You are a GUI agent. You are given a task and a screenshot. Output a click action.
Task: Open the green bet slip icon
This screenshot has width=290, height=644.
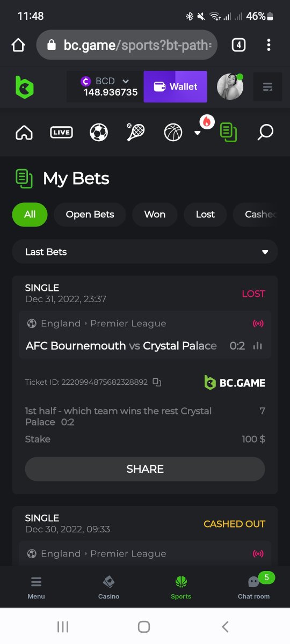pyautogui.click(x=229, y=132)
